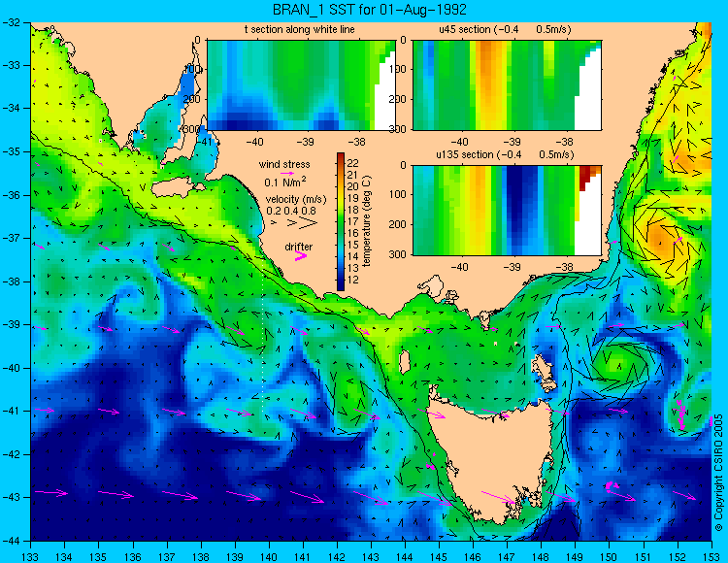Select the "wind stress" legend label

(x=284, y=164)
